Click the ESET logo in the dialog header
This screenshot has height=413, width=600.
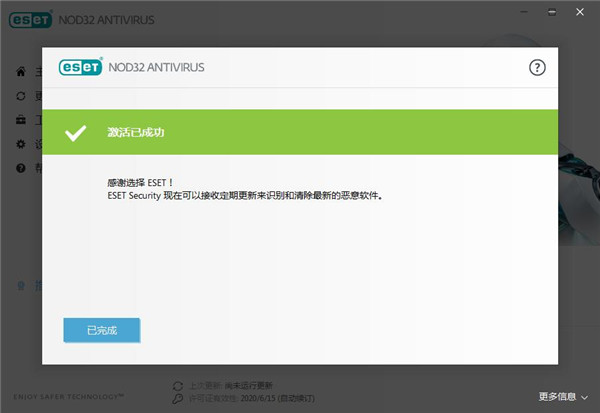point(81,68)
